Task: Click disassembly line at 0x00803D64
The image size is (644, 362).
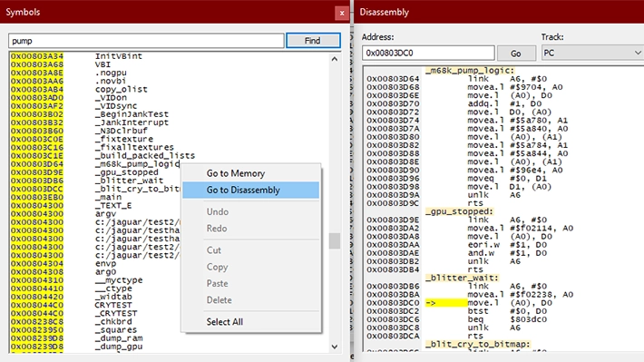Action: [457, 79]
